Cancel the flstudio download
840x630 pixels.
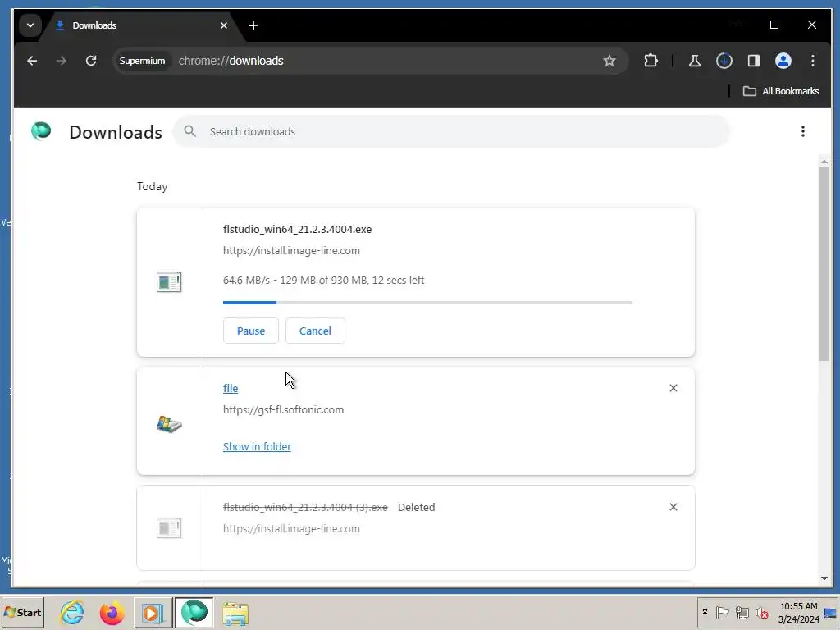point(315,331)
